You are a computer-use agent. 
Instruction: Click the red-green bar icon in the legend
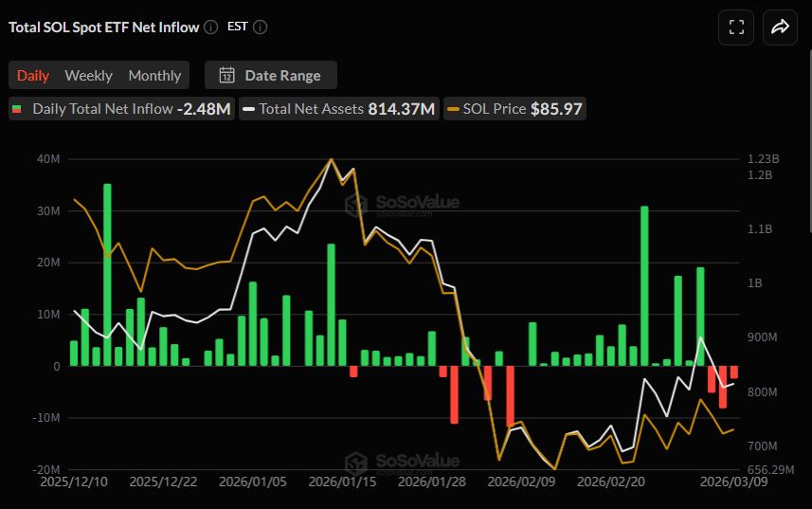click(x=17, y=109)
